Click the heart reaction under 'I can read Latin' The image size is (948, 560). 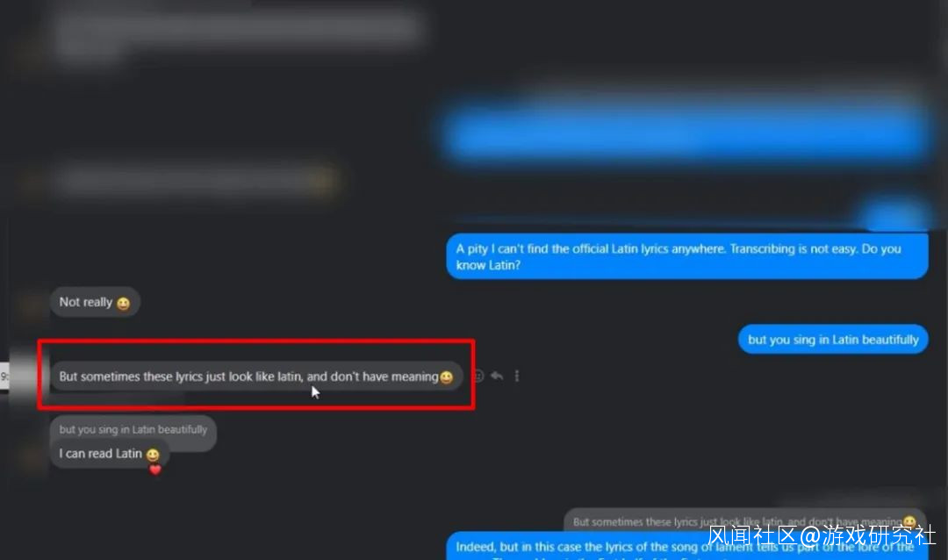click(155, 470)
